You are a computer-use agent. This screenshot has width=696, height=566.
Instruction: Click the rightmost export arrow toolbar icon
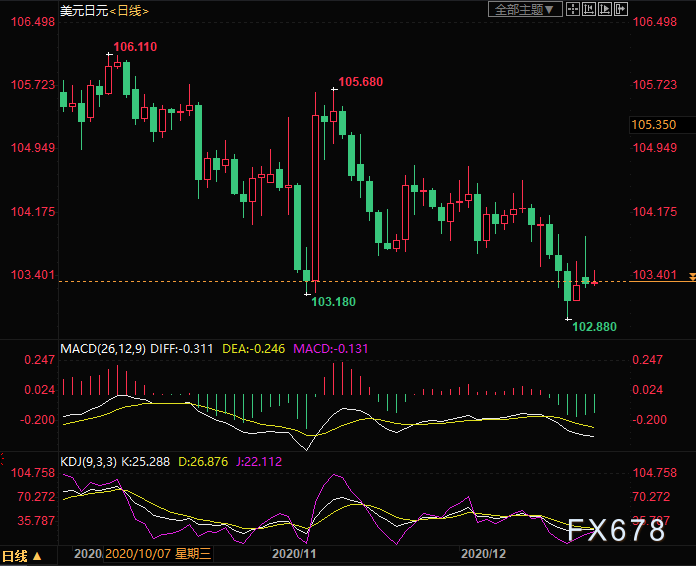[x=621, y=10]
